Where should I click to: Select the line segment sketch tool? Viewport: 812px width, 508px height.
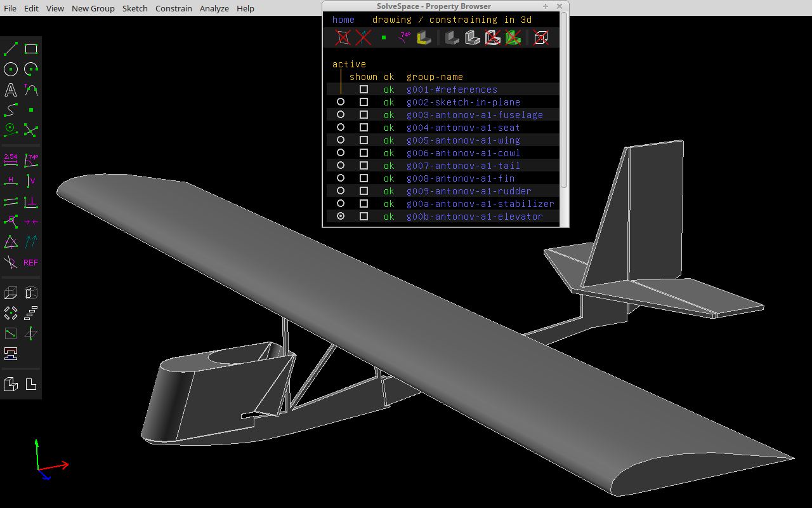coord(11,49)
